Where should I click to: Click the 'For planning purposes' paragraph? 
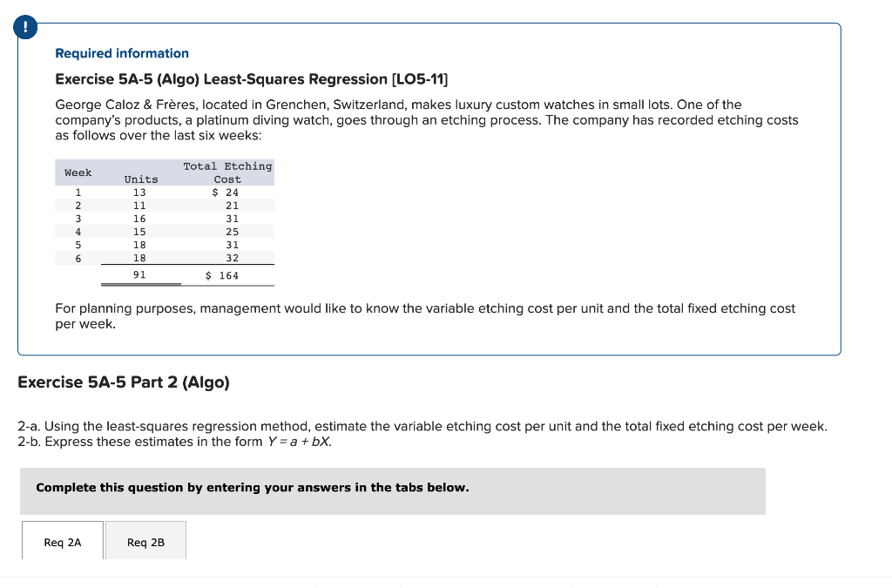click(x=425, y=316)
